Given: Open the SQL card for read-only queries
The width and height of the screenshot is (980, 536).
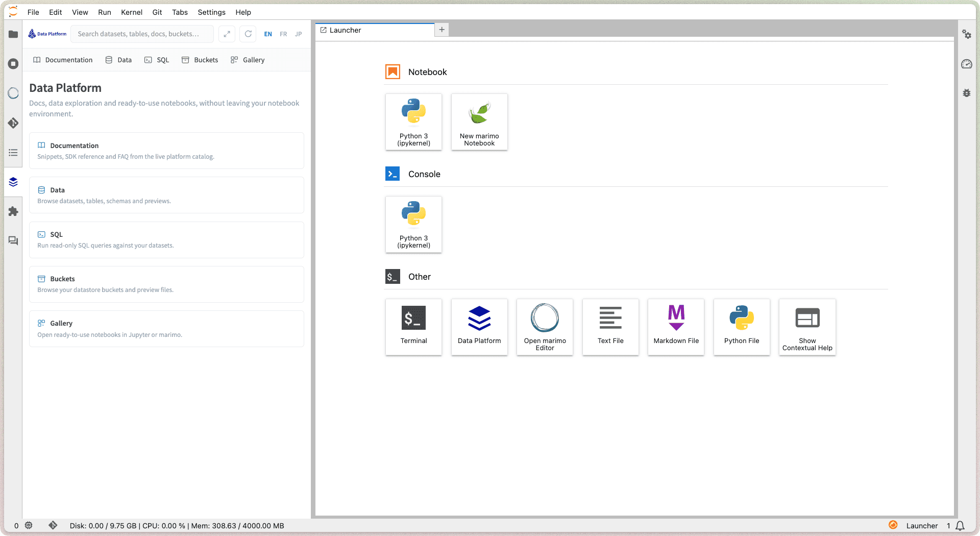Looking at the screenshot, I should tap(166, 240).
